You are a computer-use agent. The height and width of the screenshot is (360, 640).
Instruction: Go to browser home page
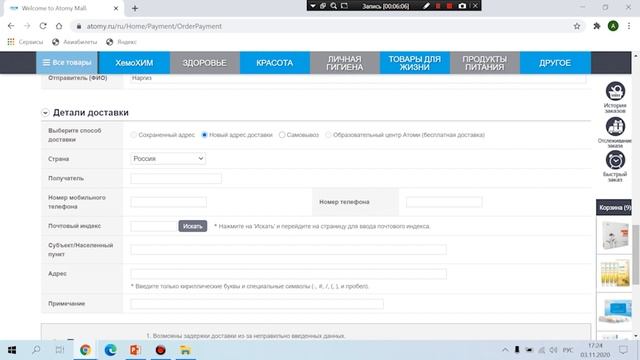tap(59, 26)
